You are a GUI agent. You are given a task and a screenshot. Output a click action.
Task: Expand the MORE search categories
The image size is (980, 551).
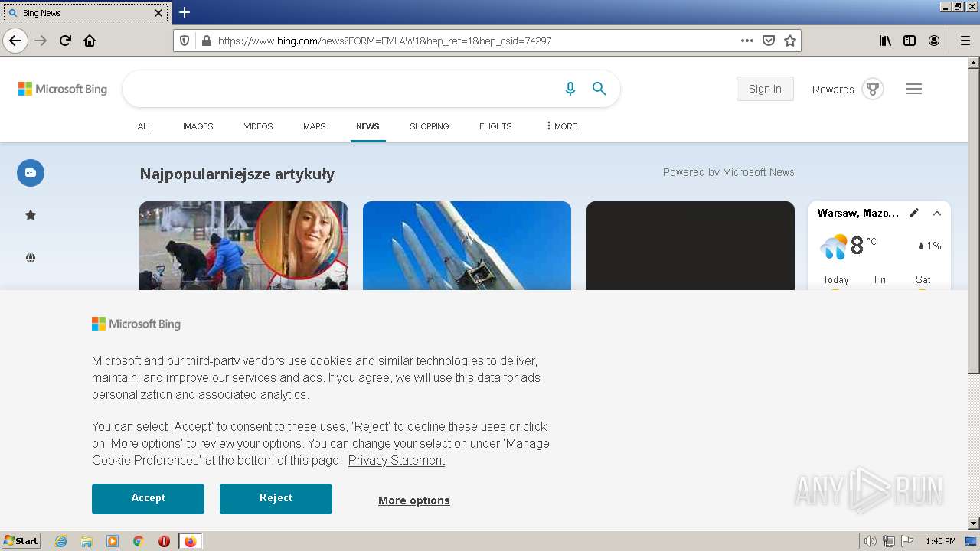(561, 126)
